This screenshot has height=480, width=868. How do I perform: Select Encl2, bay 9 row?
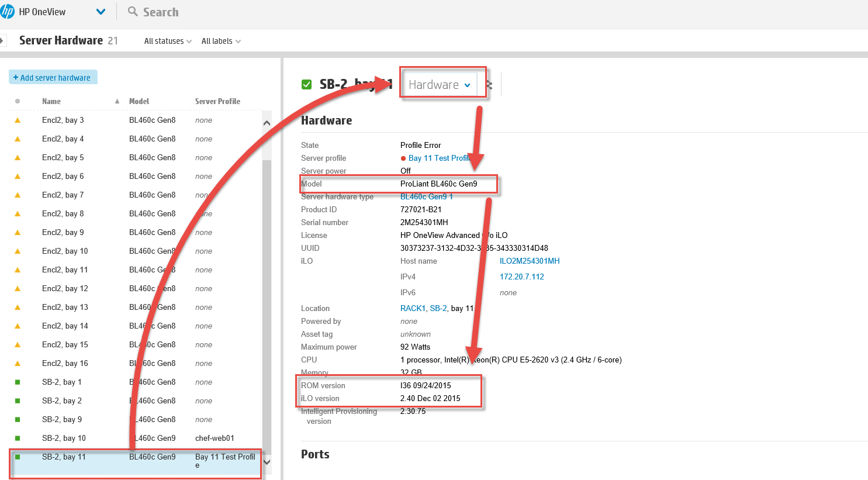(136, 232)
